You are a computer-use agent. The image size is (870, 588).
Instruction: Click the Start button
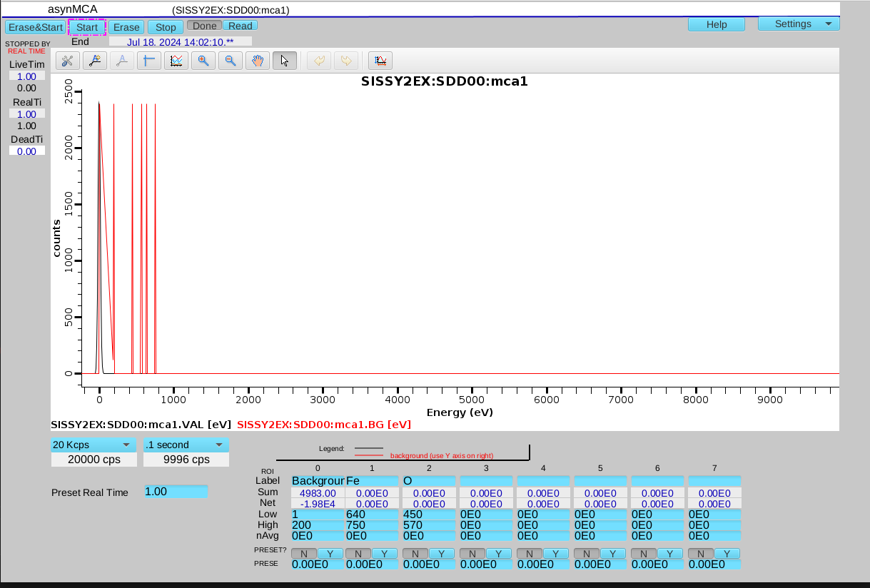point(87,27)
